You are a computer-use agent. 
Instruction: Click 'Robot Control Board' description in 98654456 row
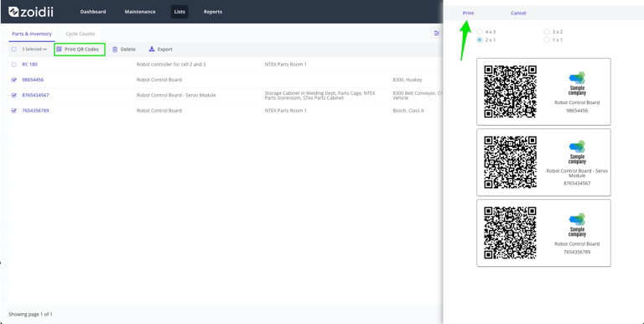(159, 80)
